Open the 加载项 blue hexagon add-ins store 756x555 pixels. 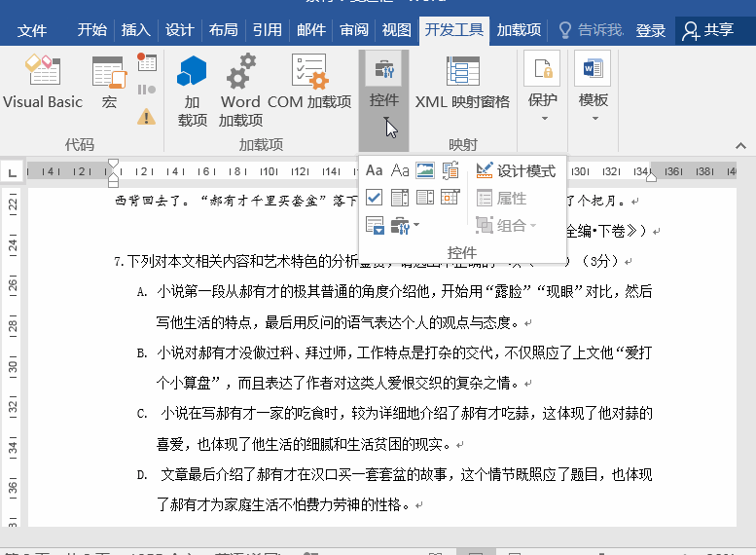[x=192, y=91]
